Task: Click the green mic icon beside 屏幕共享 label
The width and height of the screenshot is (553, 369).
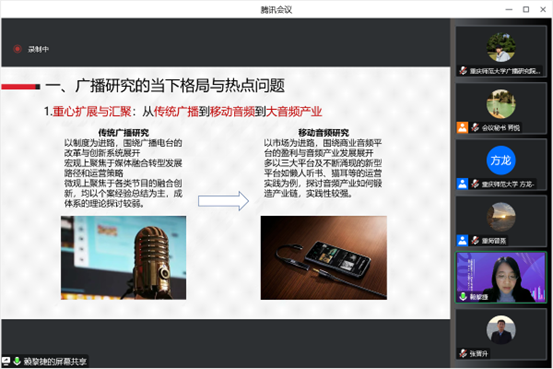Action: click(x=17, y=361)
